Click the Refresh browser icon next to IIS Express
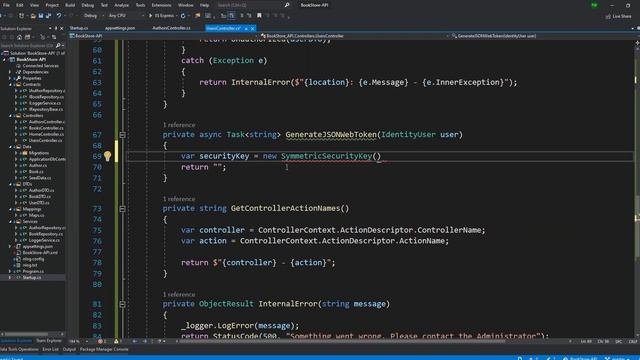Screen dimensions: 640x360 point(183,16)
